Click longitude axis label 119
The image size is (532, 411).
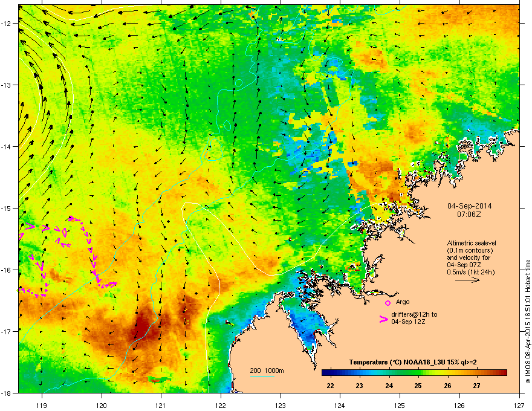[42, 405]
